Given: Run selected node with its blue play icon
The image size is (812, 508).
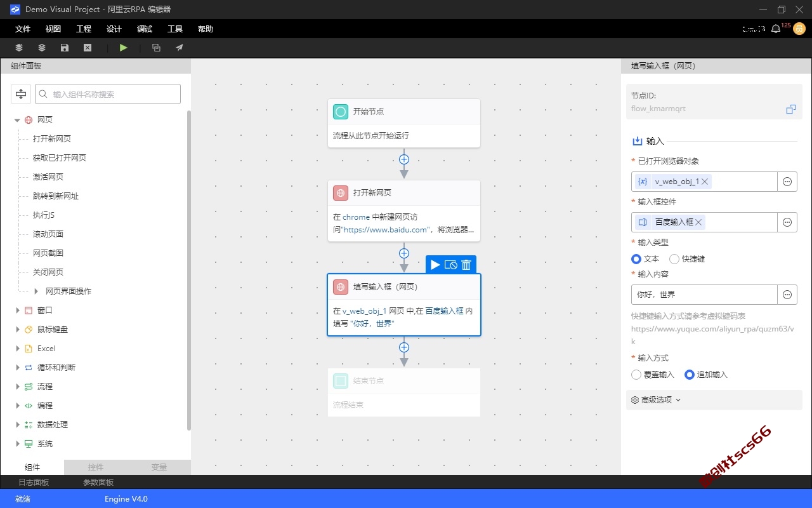Looking at the screenshot, I should click(x=435, y=265).
